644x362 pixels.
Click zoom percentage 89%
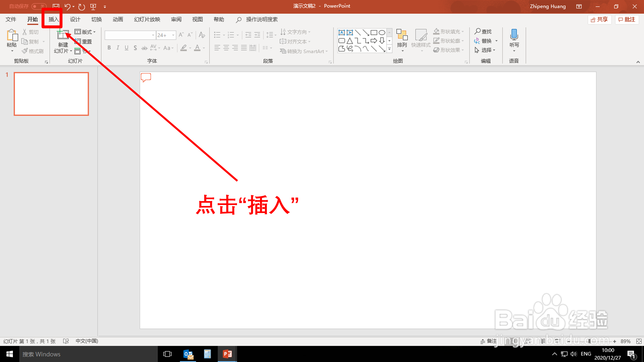[625, 341]
